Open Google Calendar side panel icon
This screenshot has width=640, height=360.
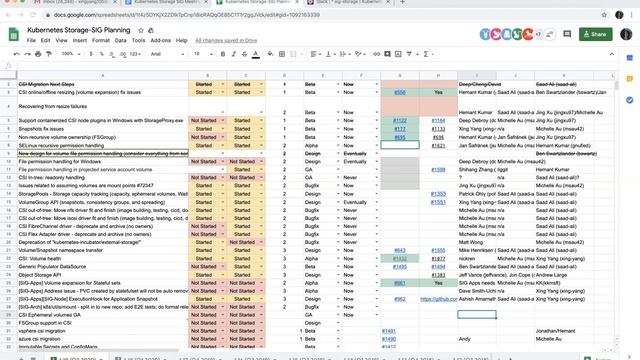[x=630, y=58]
